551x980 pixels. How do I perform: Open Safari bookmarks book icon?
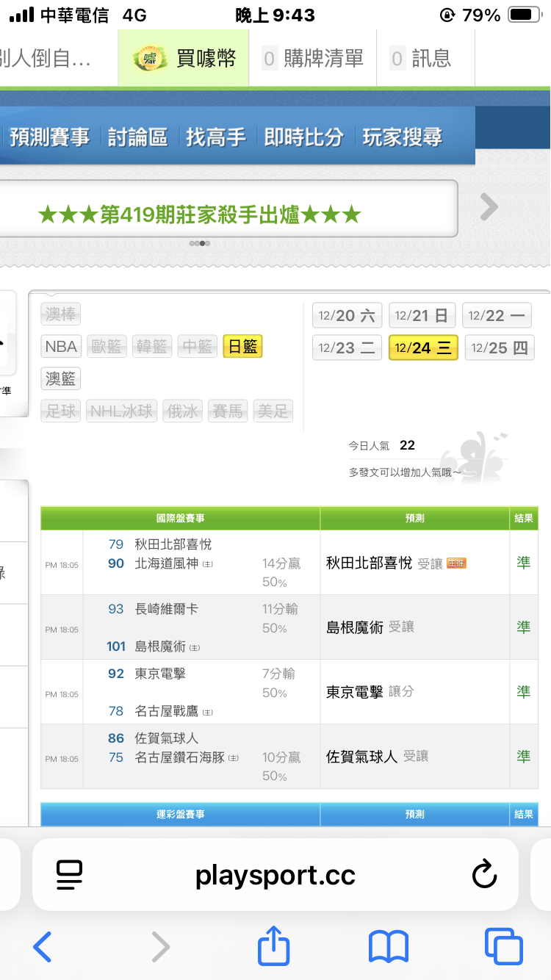click(388, 946)
